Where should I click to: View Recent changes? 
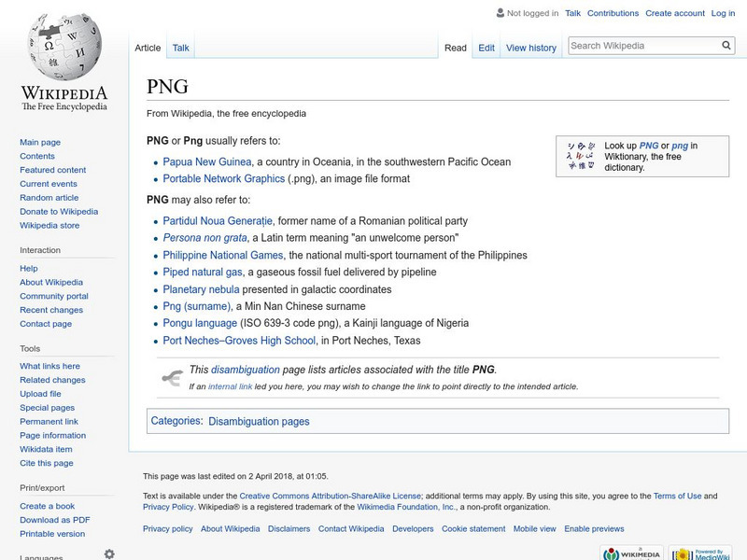(51, 310)
